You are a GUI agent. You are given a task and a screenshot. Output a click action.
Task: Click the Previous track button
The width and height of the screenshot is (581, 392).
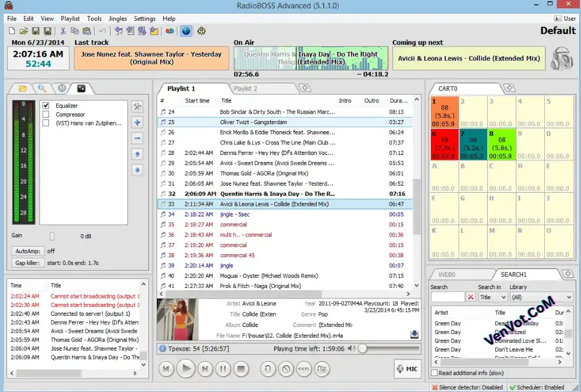tap(166, 369)
